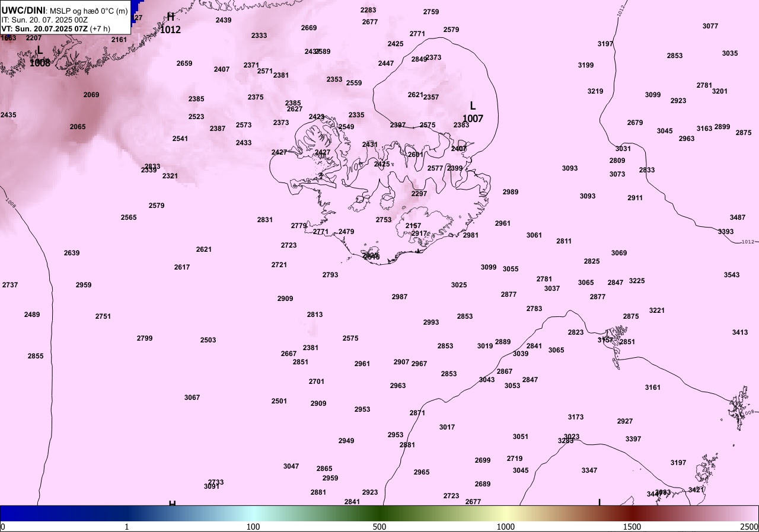759x532 pixels.
Task: Click the height value 2639
Action: (72, 253)
